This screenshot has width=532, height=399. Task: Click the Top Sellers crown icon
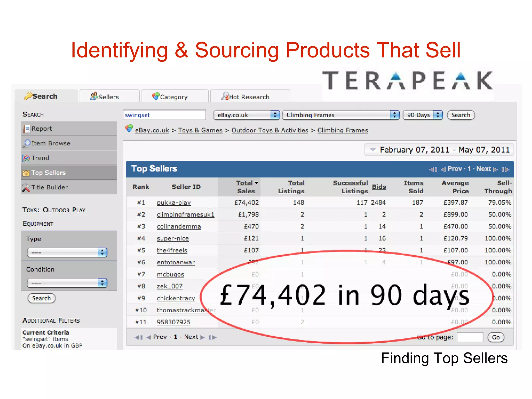(x=26, y=173)
